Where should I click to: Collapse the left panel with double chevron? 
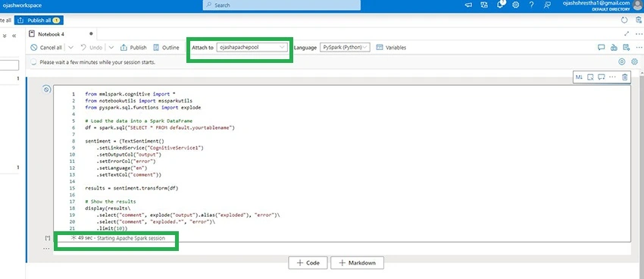(x=14, y=36)
